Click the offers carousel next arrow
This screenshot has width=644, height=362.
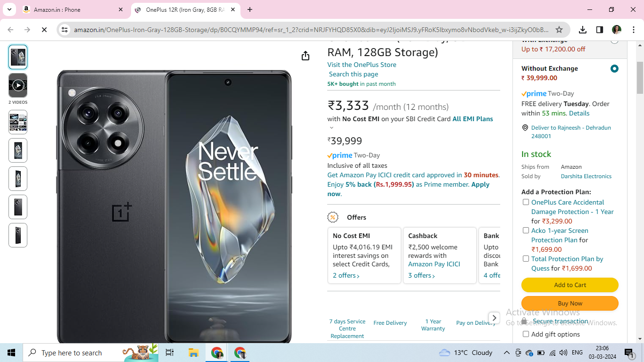[494, 318]
